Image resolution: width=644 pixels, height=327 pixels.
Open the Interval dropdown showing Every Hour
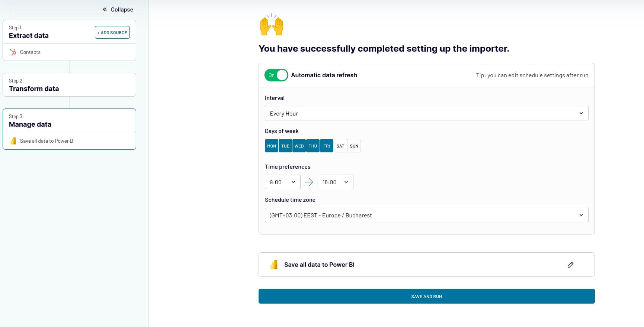(426, 113)
